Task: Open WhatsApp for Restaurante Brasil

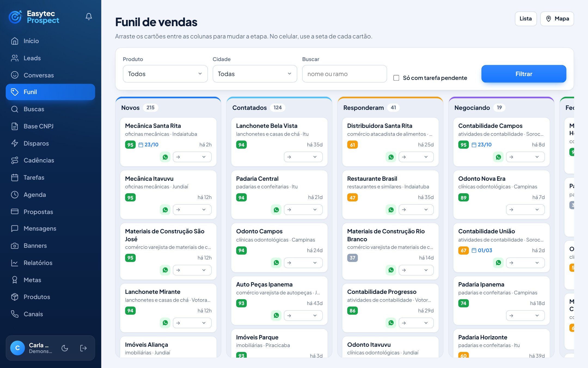Action: (x=391, y=210)
